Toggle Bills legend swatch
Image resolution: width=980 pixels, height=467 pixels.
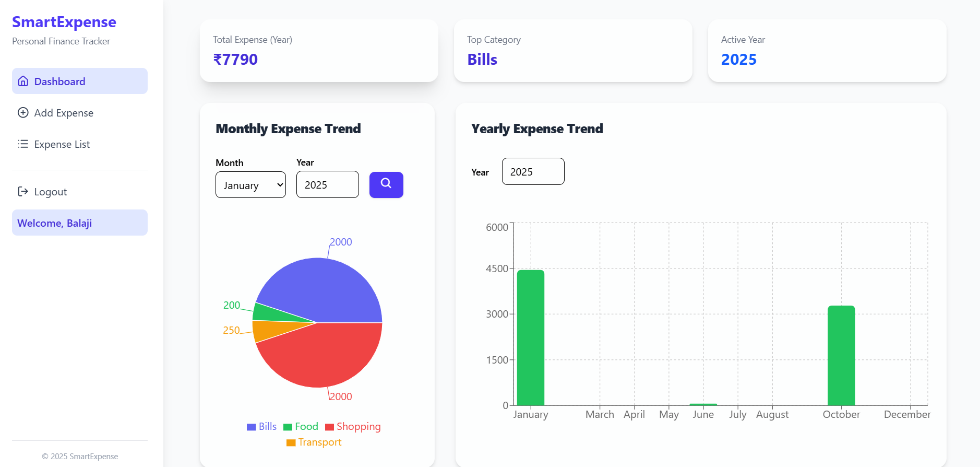click(252, 427)
